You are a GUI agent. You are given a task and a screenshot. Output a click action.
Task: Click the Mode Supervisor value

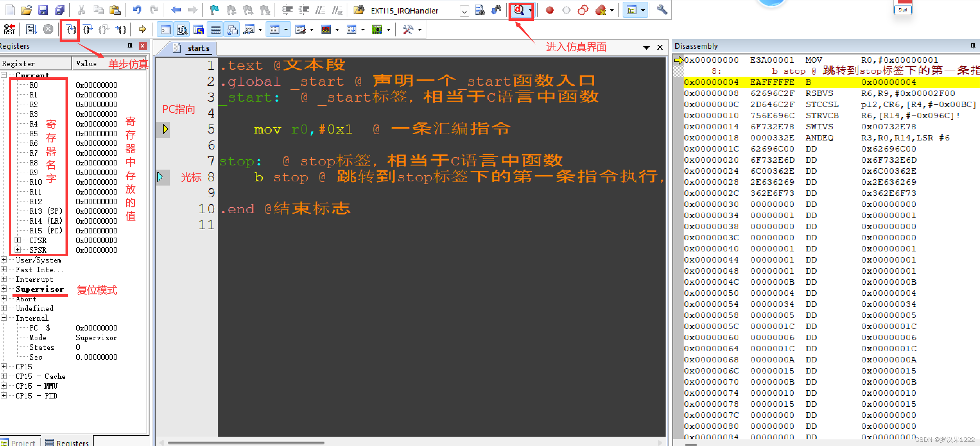[97, 337]
